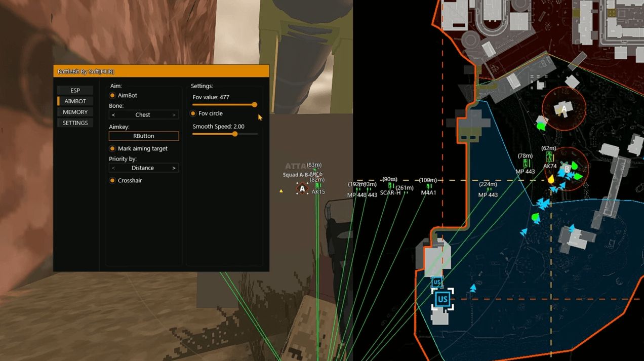Click the blue arrow next to US spawn
Viewport: 644px width, 361px height.
point(473,288)
